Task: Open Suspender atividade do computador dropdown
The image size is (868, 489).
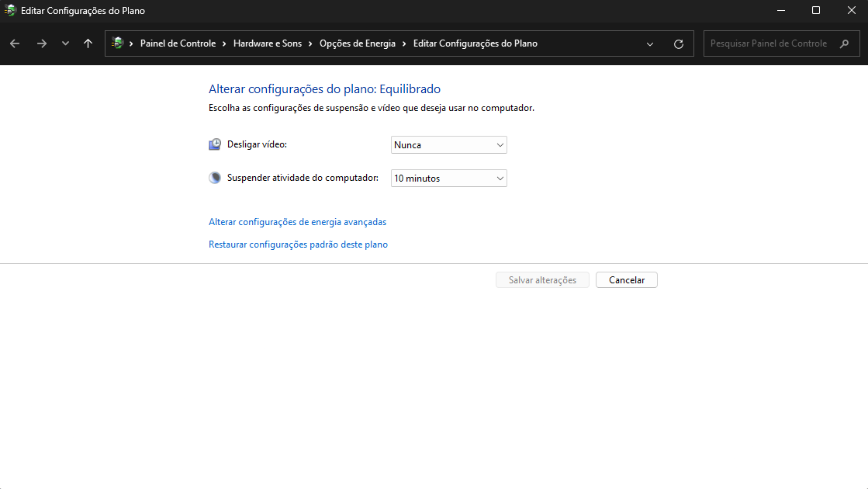Action: [449, 179]
